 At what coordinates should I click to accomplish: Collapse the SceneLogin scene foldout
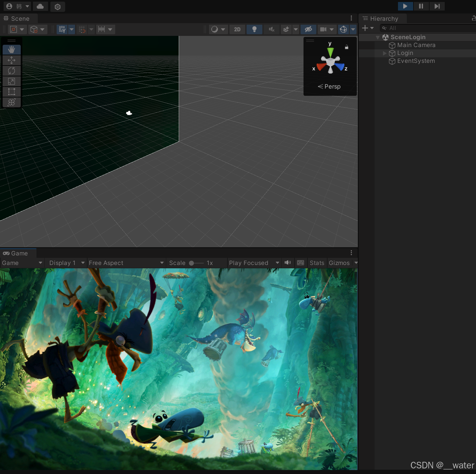tap(378, 38)
